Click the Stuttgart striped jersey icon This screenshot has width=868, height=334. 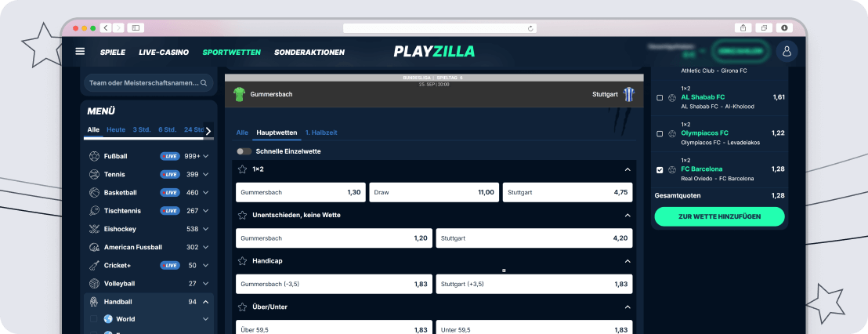(x=628, y=94)
